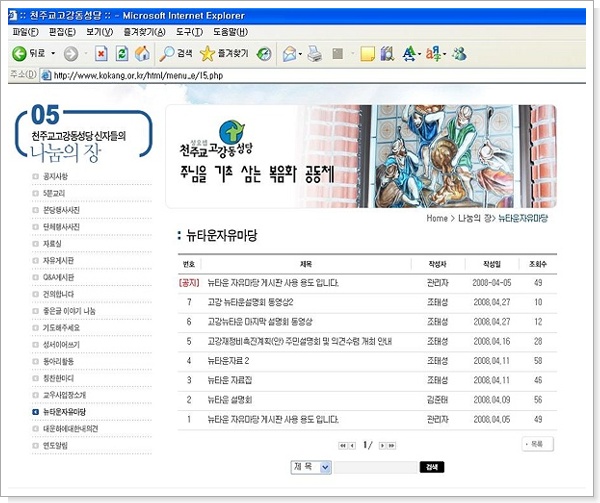Open the encoding button dropdown arrow

coord(445,54)
